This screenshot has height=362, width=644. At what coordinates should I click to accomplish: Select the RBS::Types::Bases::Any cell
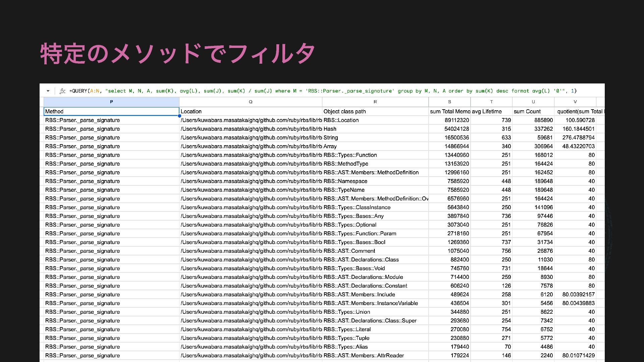[x=375, y=216]
